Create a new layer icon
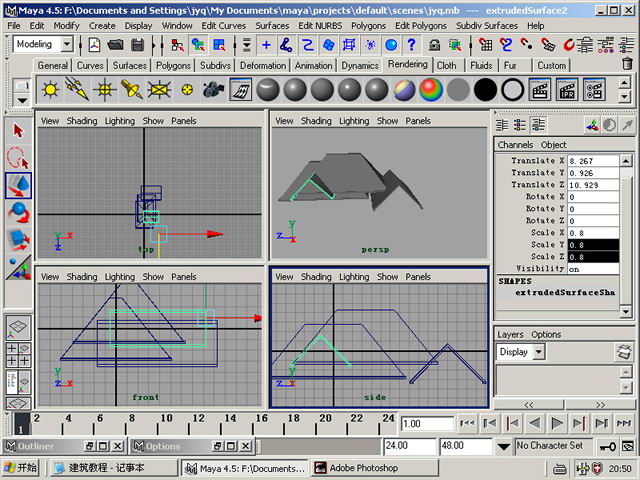The height and width of the screenshot is (480, 640). click(624, 352)
